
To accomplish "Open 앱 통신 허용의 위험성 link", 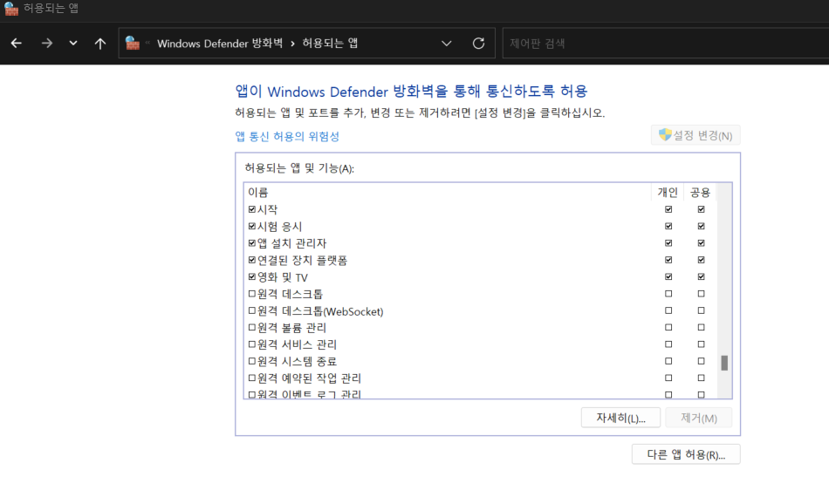I will pos(287,136).
